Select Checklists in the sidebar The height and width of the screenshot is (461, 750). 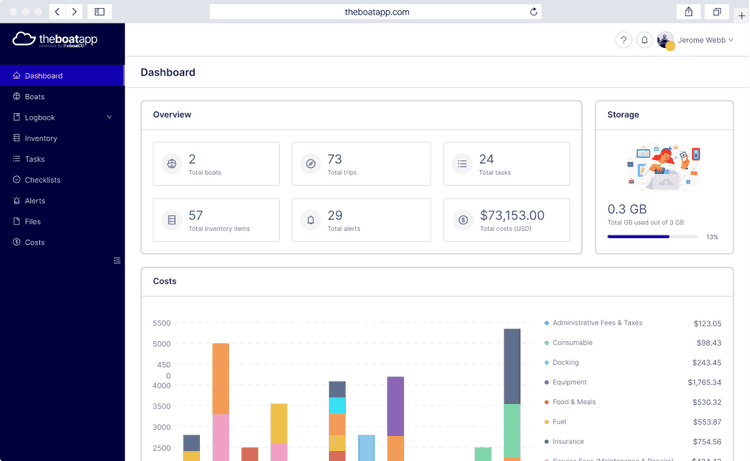(42, 180)
